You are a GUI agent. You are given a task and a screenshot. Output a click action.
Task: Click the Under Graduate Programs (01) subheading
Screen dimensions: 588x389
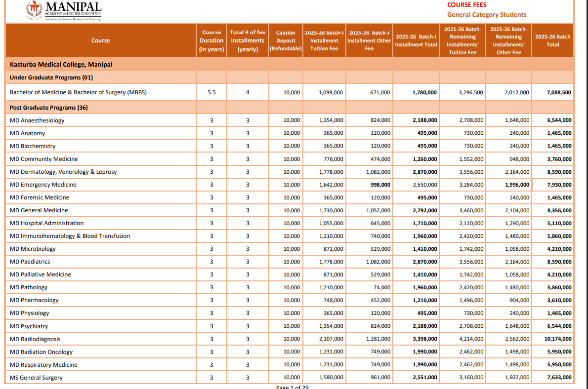click(x=51, y=78)
